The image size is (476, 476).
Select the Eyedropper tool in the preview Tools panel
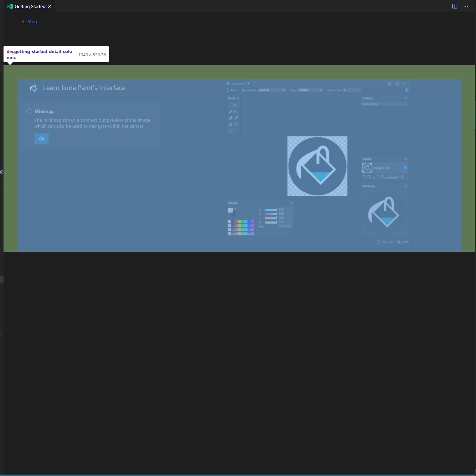click(x=236, y=118)
